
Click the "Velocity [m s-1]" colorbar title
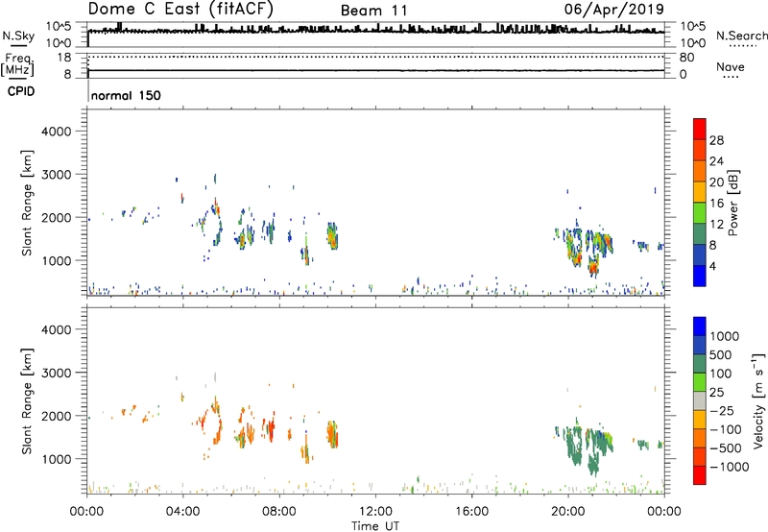pyautogui.click(x=758, y=399)
